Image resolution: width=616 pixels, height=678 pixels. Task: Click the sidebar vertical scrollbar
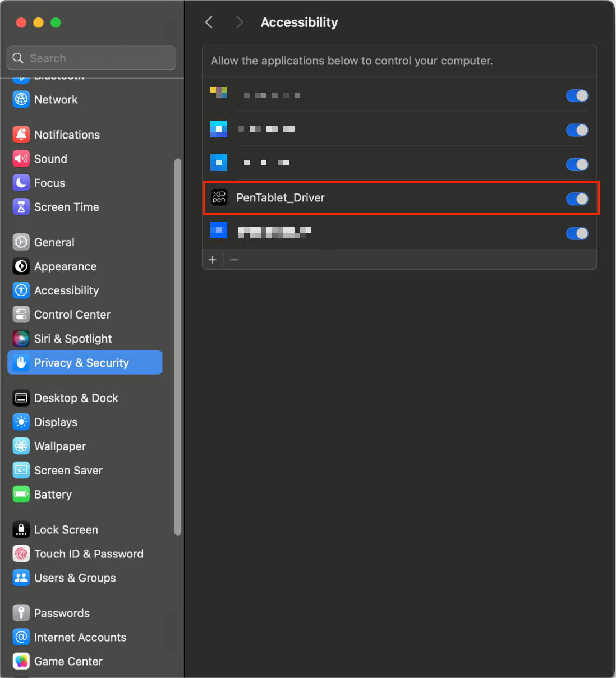[178, 347]
